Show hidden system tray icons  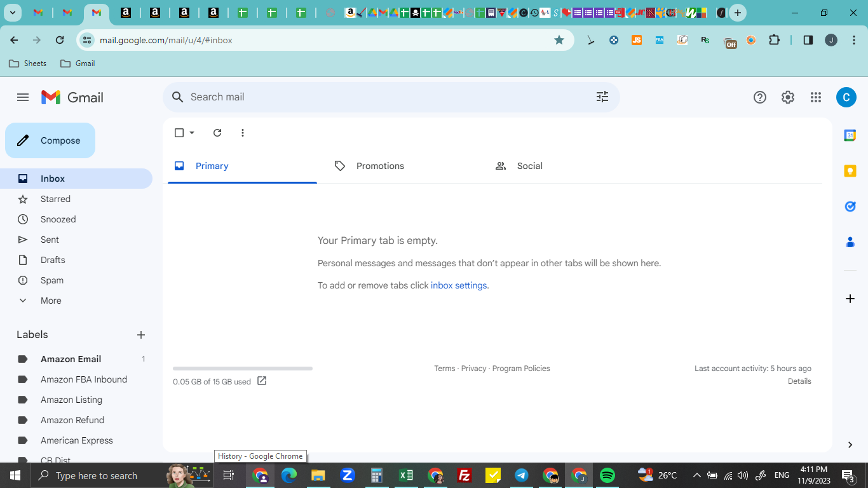coord(696,475)
